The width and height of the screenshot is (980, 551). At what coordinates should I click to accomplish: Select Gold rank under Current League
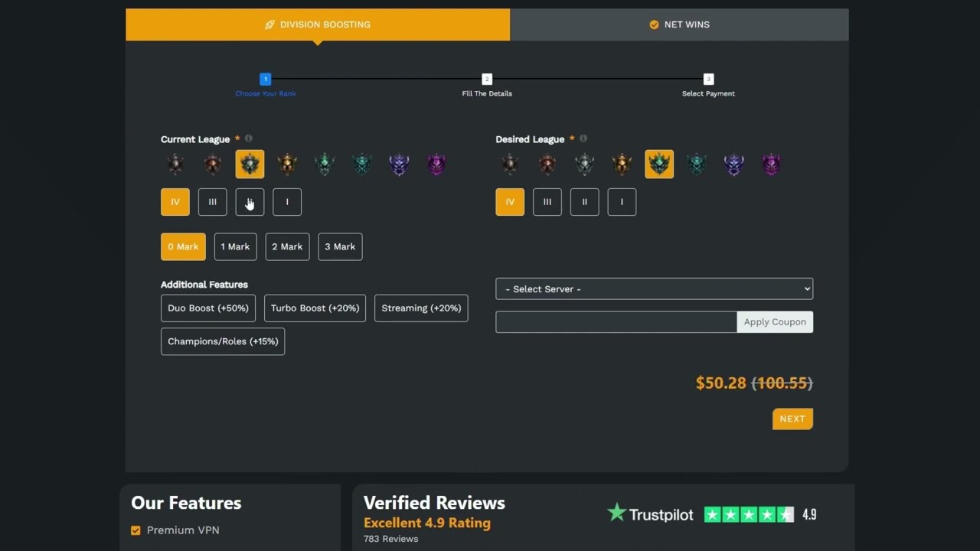click(x=287, y=165)
